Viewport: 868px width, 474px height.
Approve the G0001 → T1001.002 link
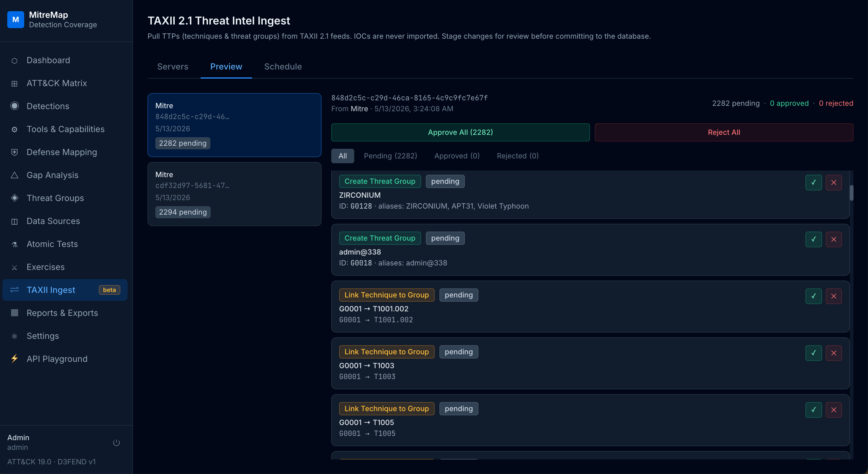point(813,296)
